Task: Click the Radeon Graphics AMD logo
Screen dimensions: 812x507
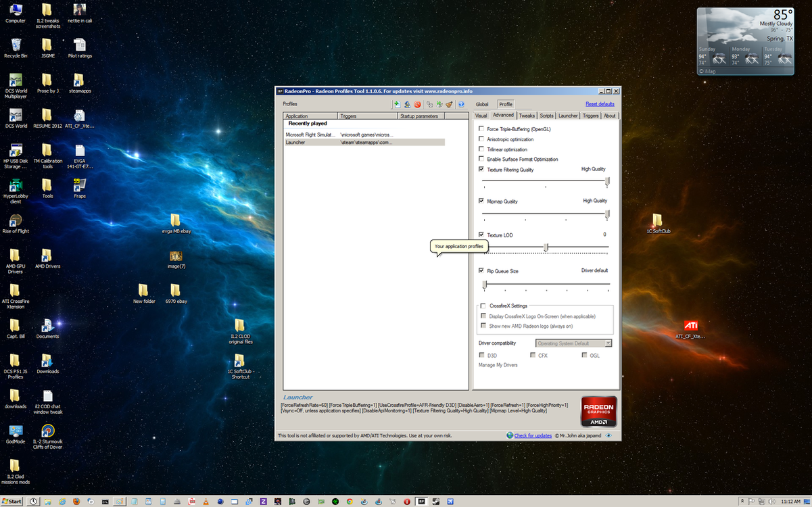Action: [598, 412]
